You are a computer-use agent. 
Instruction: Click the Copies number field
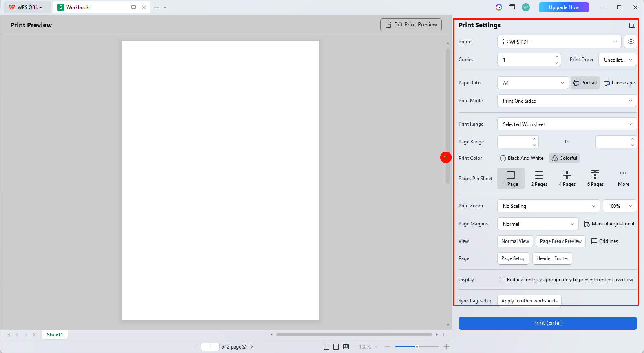click(529, 60)
